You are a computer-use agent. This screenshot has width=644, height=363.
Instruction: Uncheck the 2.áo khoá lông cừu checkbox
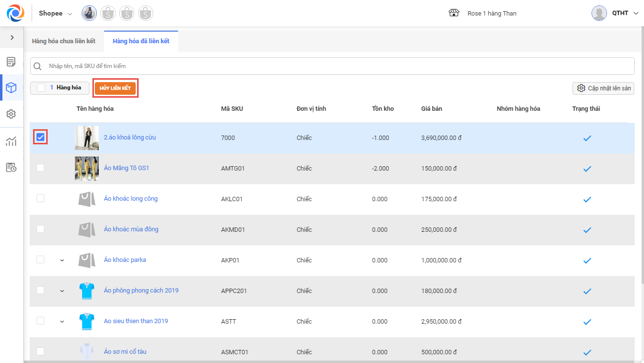(x=40, y=138)
